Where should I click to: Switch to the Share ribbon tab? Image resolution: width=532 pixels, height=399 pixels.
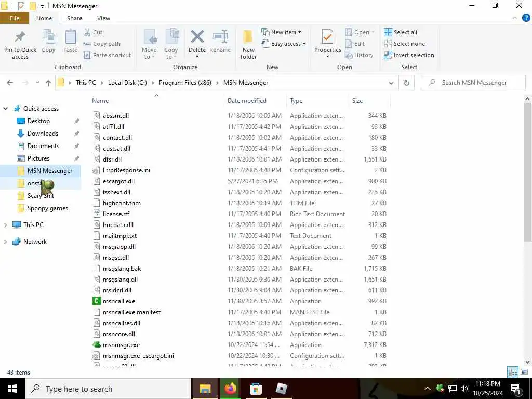tap(74, 18)
